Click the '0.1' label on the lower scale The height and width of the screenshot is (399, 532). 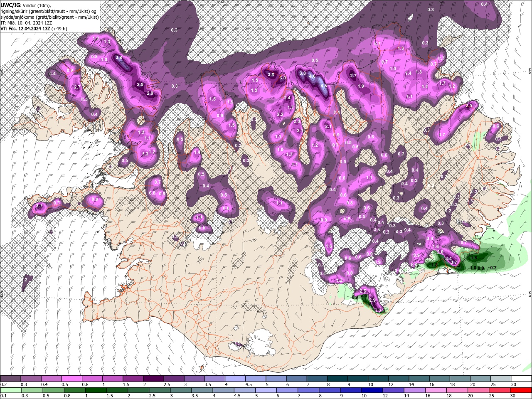[3, 396]
